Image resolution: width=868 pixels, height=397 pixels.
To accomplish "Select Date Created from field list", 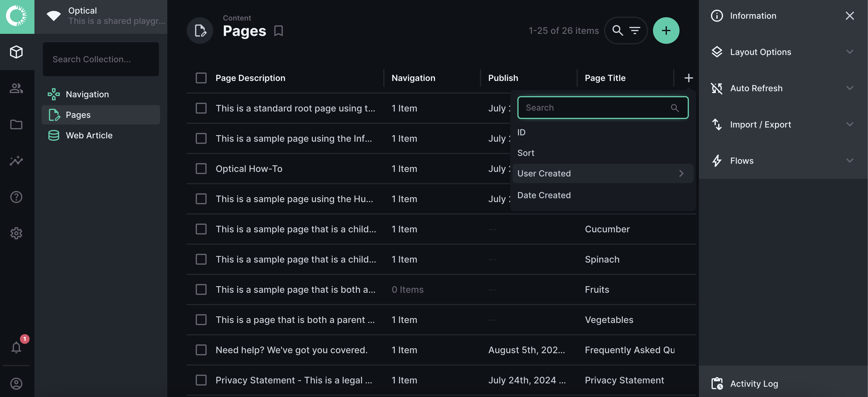I will (x=544, y=195).
